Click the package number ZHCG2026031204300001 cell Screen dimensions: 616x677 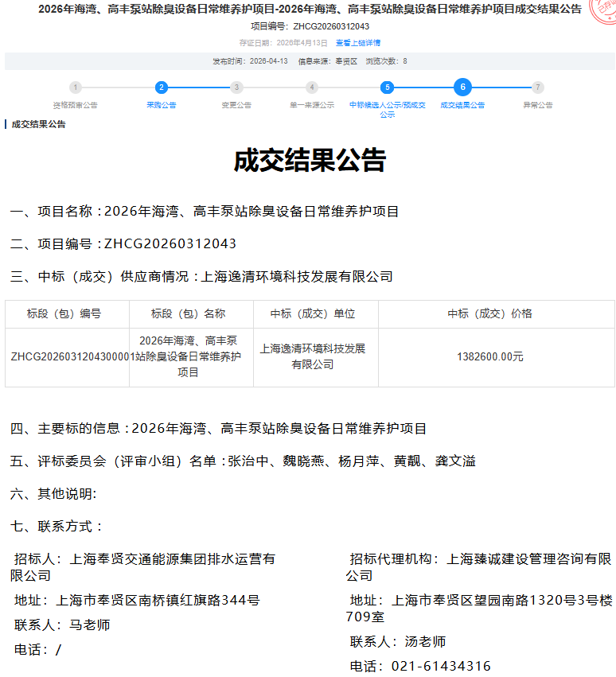click(67, 357)
